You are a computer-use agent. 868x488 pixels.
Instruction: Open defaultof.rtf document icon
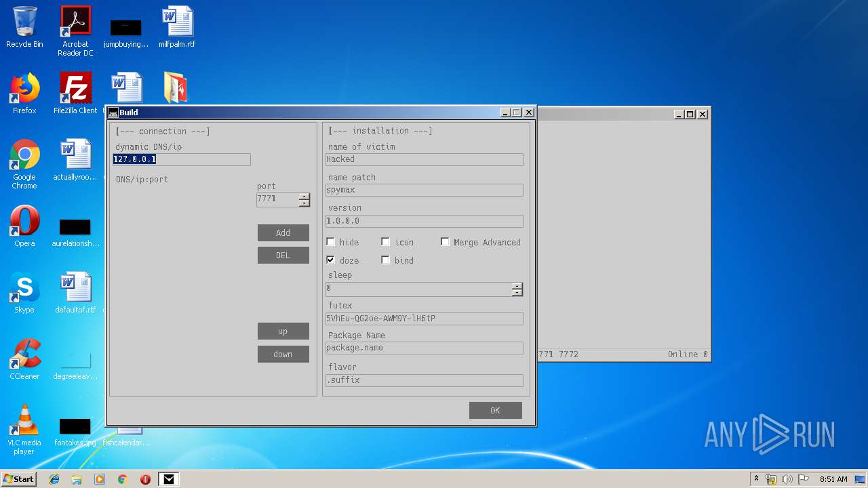(x=75, y=293)
